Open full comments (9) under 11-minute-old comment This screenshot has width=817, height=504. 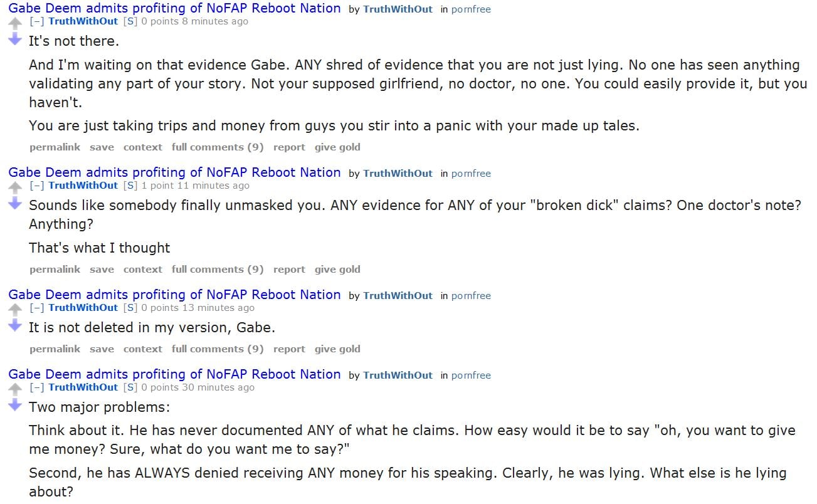[218, 270]
